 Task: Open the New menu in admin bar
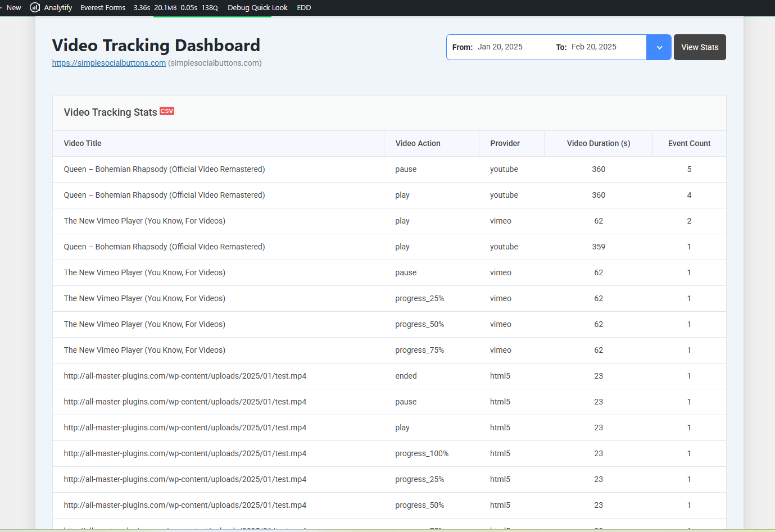pos(13,8)
